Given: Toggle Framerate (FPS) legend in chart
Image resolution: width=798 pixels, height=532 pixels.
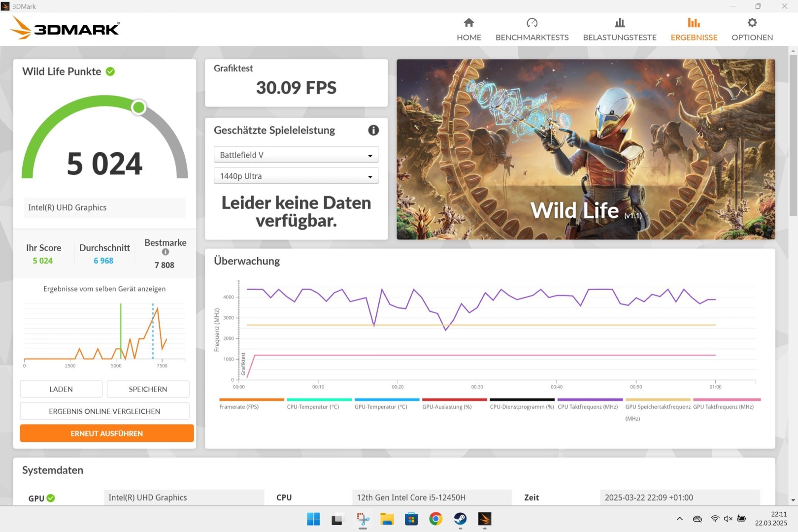Looking at the screenshot, I should 239,407.
